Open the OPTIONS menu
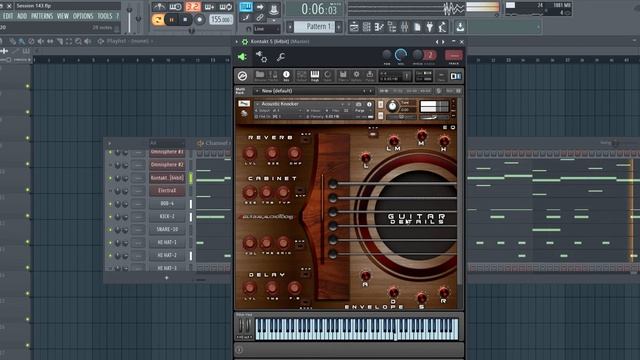 83,16
